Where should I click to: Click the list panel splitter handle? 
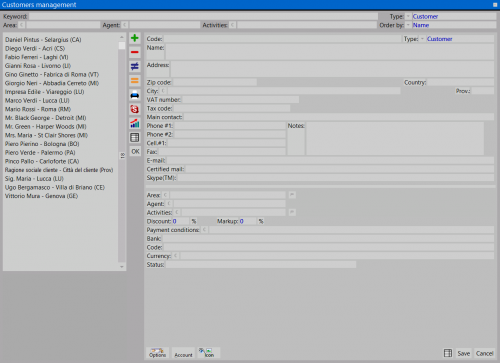click(122, 156)
